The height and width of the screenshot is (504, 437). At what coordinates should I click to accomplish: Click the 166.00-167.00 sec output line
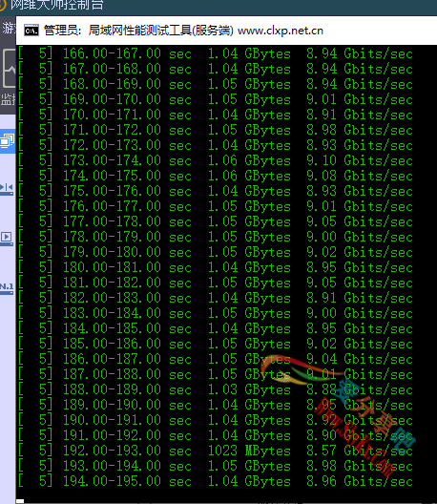tap(216, 53)
